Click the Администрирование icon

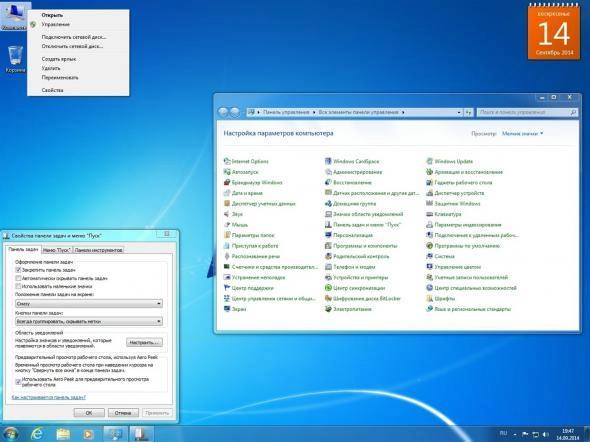(328, 172)
